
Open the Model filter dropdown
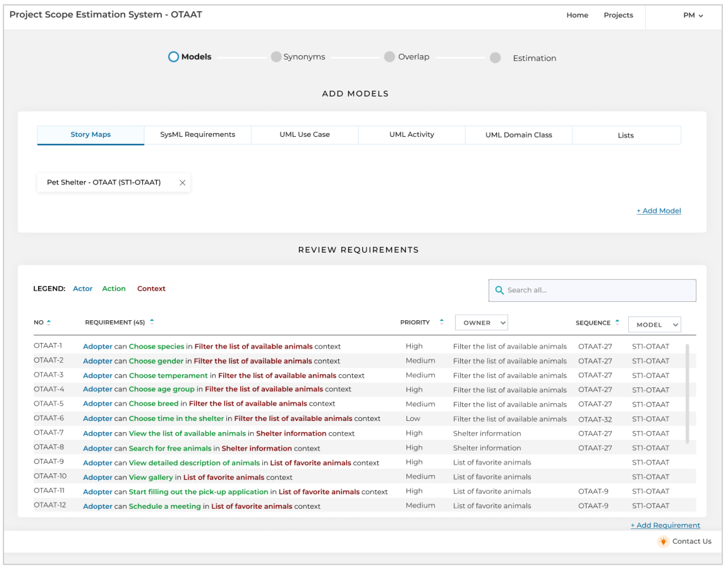654,325
